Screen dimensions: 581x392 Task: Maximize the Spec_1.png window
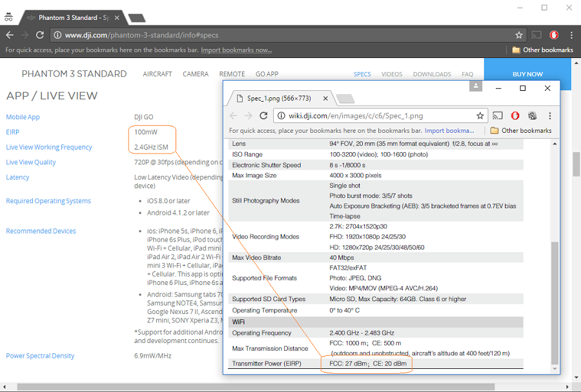(x=523, y=88)
